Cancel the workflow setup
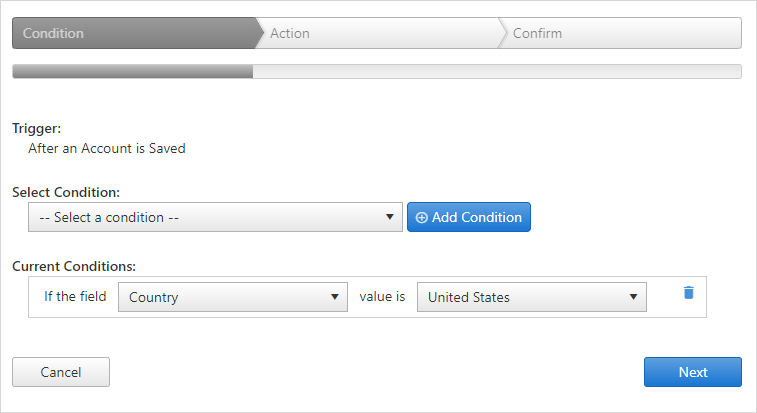This screenshot has height=413, width=757. point(61,372)
